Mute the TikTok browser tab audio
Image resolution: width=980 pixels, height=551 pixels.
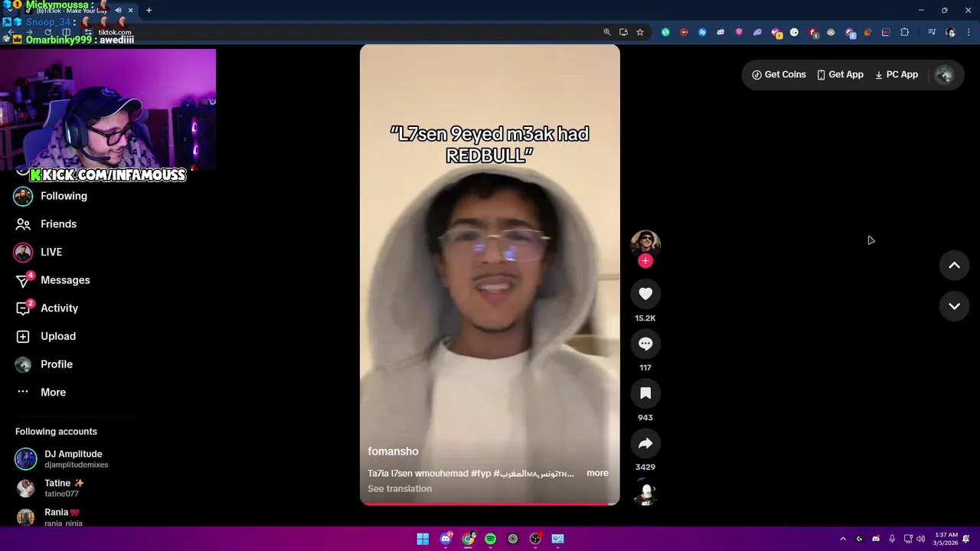click(x=118, y=11)
